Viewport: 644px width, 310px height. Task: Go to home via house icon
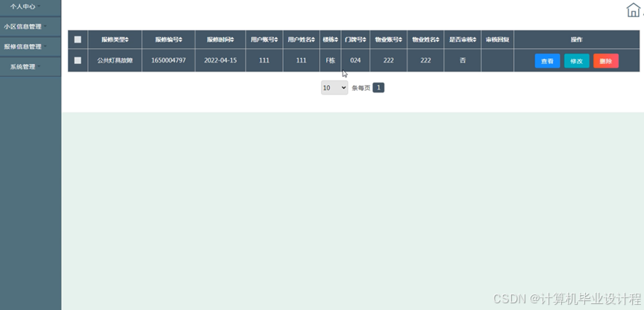pos(633,10)
